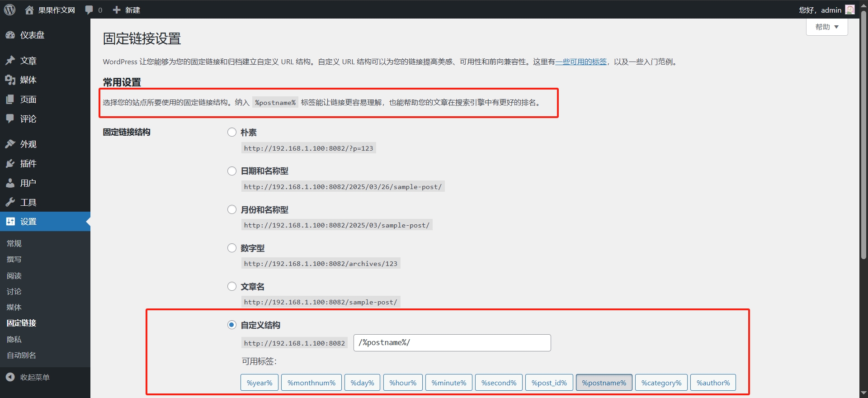The width and height of the screenshot is (868, 398).
Task: Open the 一些可用的标签 link
Action: click(581, 62)
